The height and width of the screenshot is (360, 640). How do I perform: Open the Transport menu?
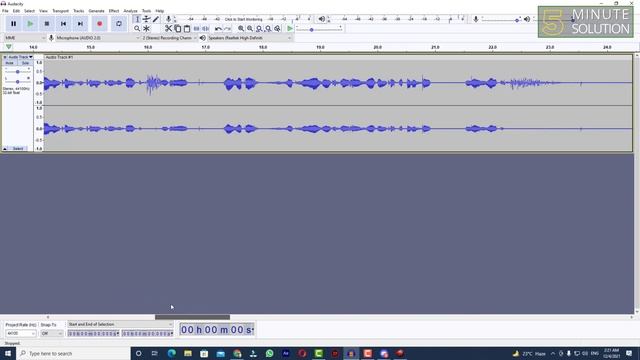[60, 11]
